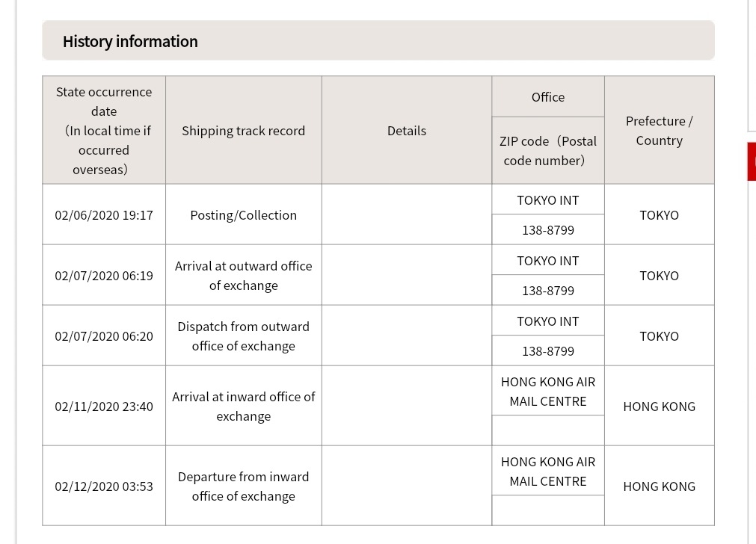Click Departure from inward office of exchange
This screenshot has height=544, width=756.
pyautogui.click(x=244, y=486)
